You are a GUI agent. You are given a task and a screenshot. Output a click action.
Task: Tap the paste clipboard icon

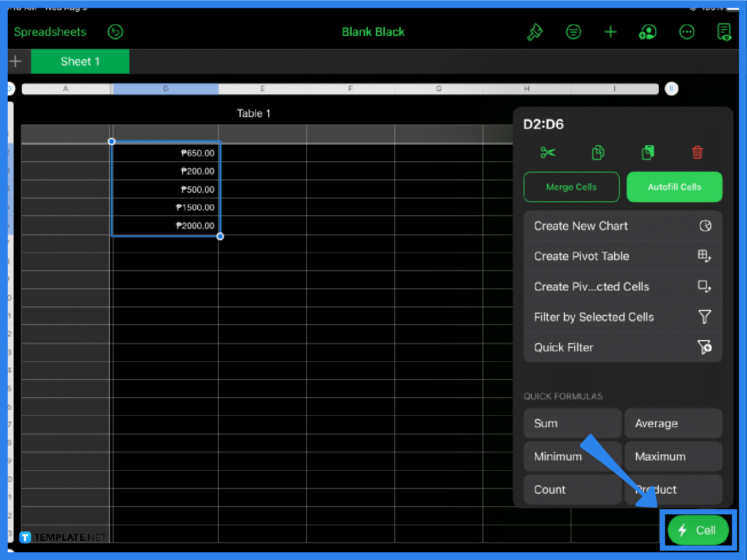click(648, 152)
